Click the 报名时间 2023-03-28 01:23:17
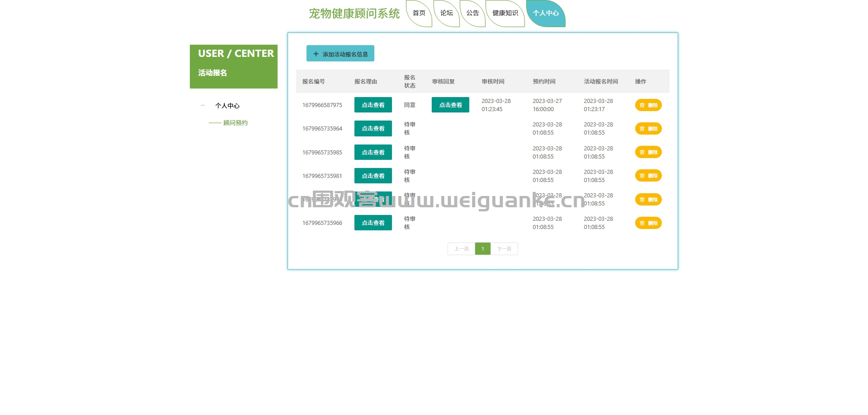 [598, 105]
